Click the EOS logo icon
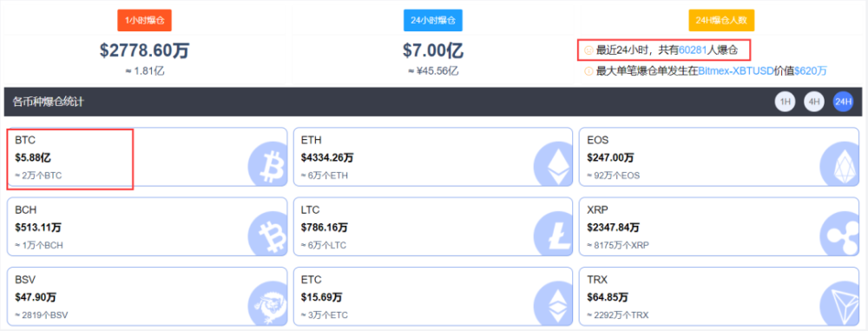Screen dimensions: 868x331 click(838, 165)
